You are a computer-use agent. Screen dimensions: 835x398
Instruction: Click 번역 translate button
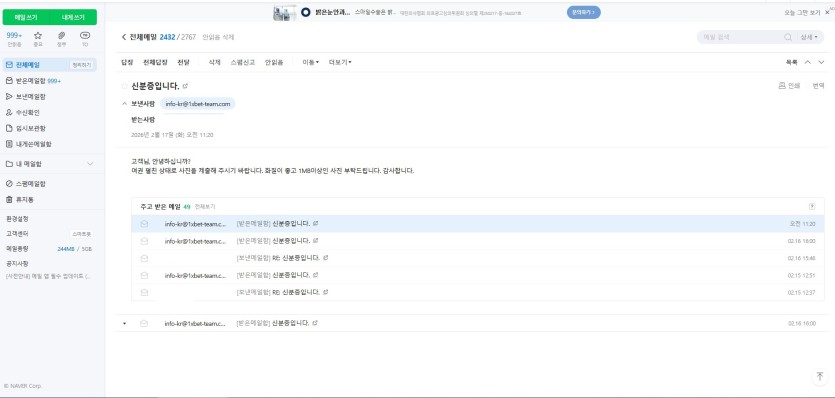click(x=818, y=86)
